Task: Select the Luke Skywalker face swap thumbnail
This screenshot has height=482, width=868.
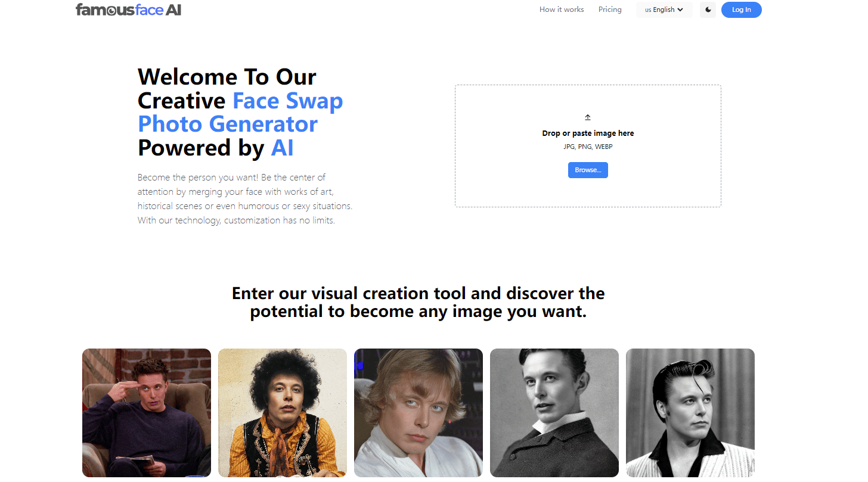Action: [x=418, y=412]
